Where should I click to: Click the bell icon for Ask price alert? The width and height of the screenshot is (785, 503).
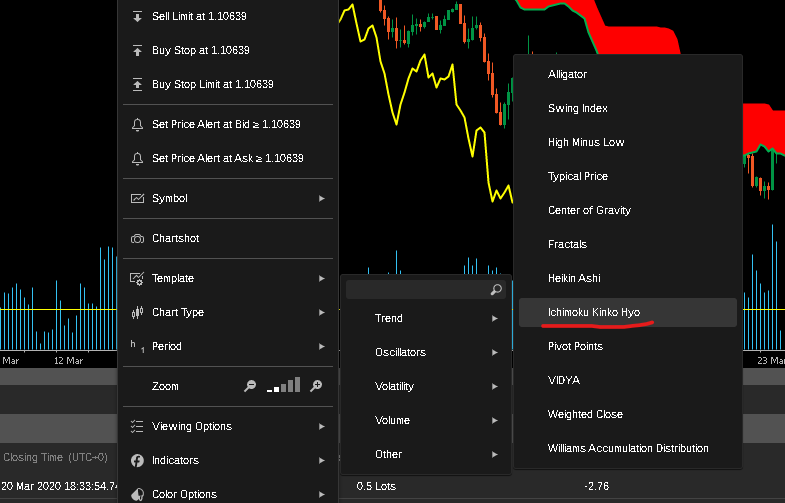point(137,159)
